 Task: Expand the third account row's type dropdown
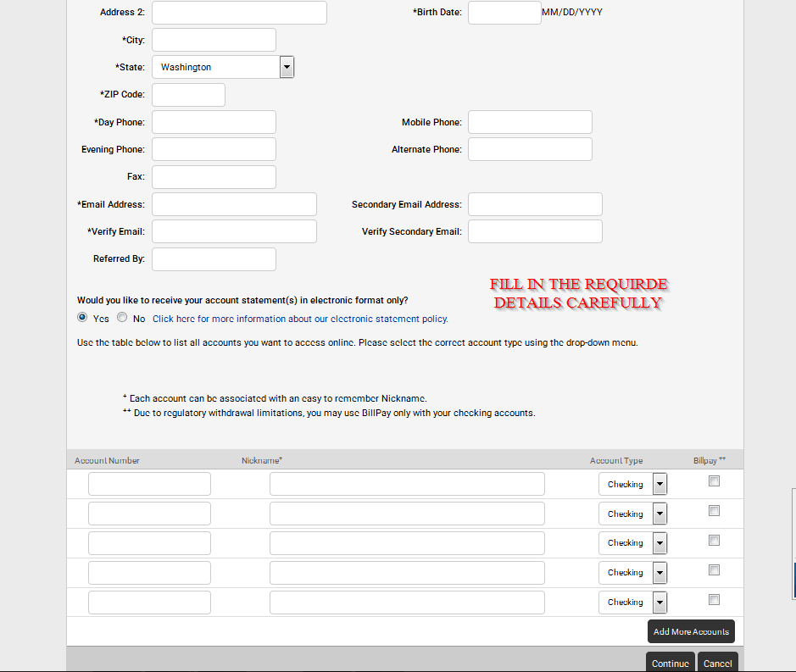659,542
